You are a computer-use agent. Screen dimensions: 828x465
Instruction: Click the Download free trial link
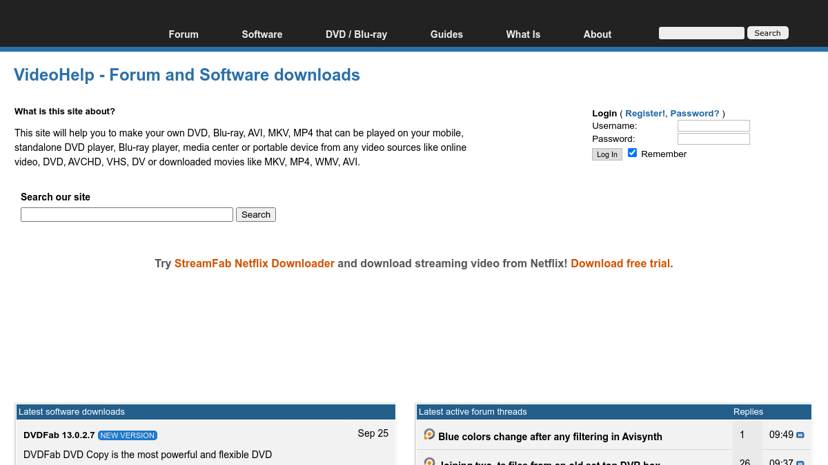pyautogui.click(x=620, y=263)
